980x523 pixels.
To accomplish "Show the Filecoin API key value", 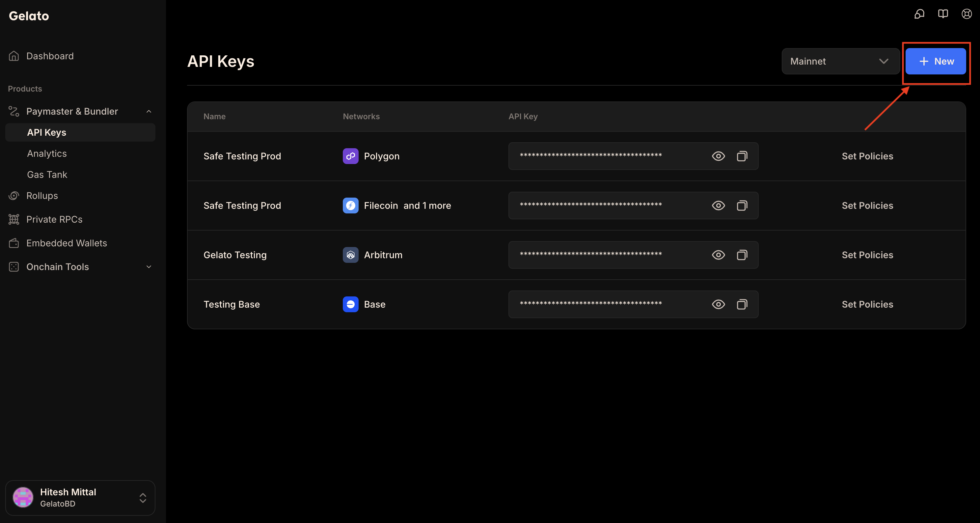I will pyautogui.click(x=718, y=206).
